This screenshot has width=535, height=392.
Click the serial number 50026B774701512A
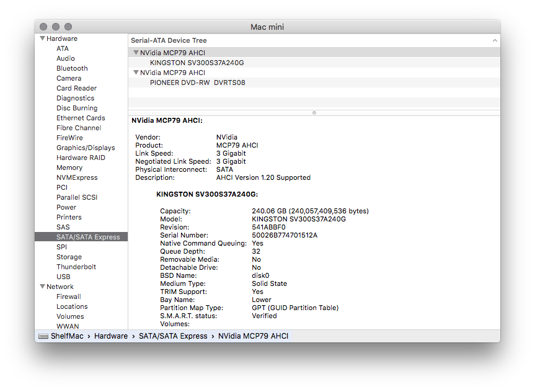pyautogui.click(x=285, y=235)
